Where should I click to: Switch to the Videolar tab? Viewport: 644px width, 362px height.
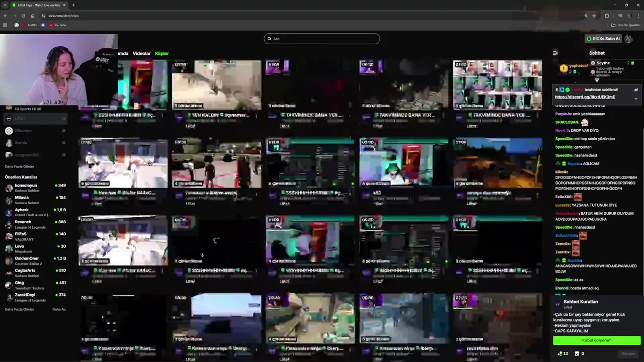141,53
